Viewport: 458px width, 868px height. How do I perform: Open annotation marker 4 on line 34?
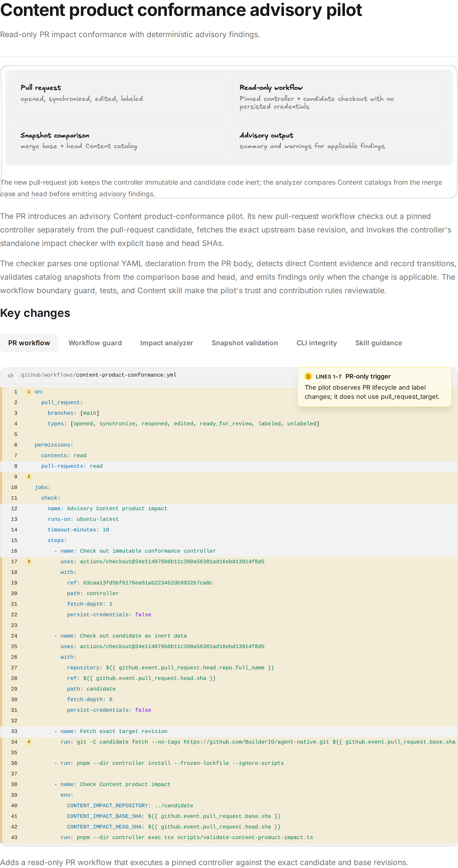(29, 742)
